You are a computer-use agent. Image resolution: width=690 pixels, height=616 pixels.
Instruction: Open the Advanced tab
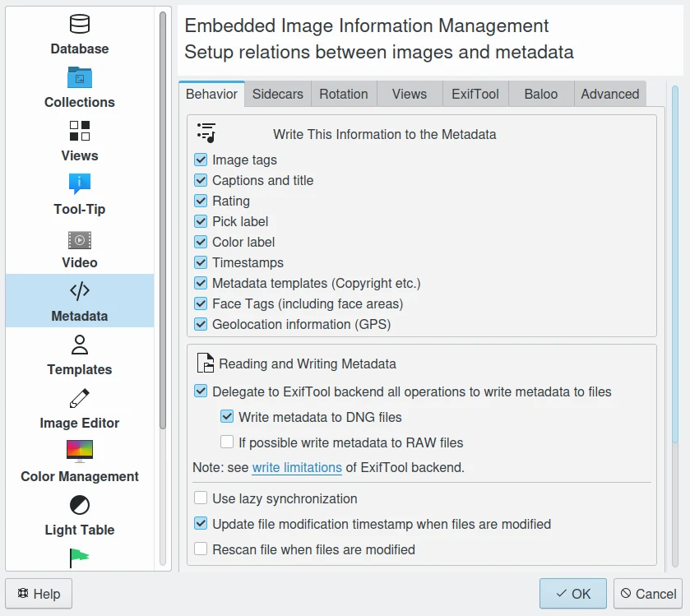tap(609, 94)
